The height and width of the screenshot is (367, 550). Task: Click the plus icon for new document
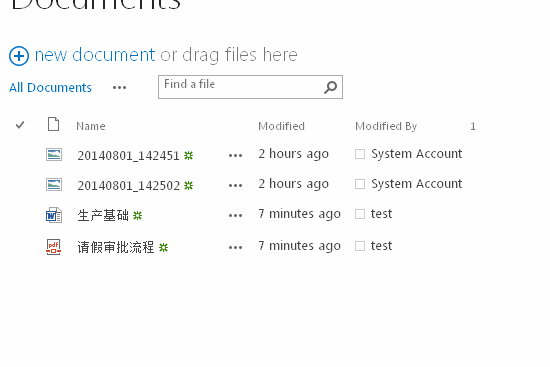point(19,56)
